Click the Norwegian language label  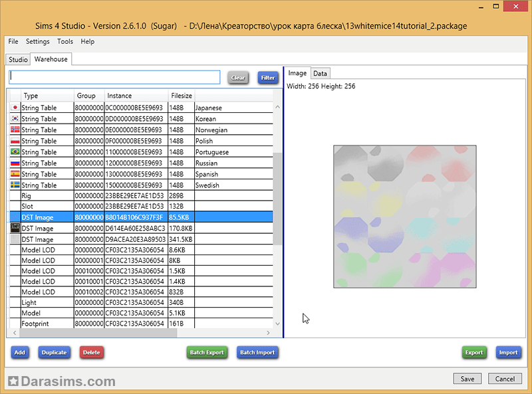coord(211,130)
